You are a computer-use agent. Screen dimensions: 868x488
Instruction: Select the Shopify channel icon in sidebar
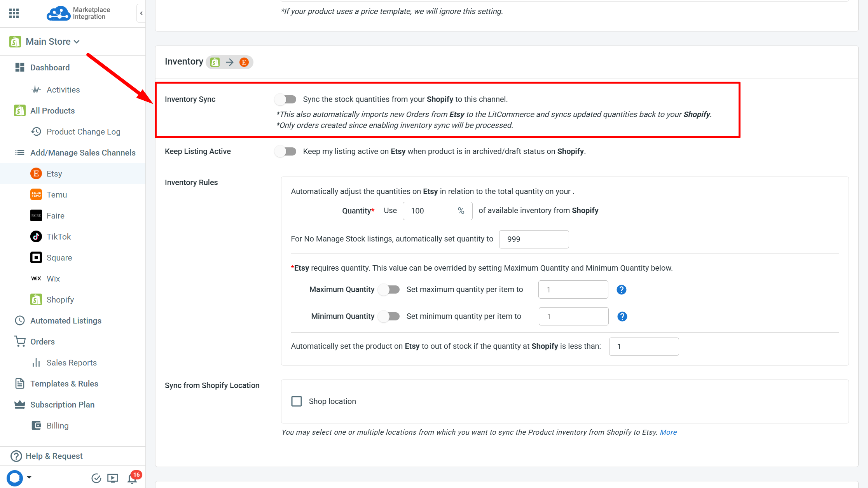pos(36,300)
